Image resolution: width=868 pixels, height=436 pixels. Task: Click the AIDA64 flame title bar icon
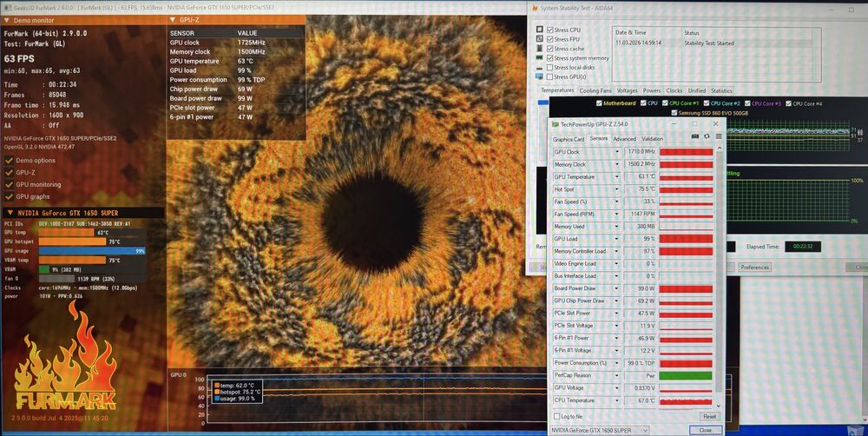(534, 9)
